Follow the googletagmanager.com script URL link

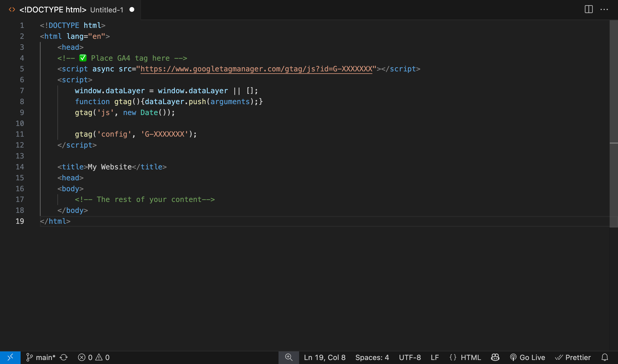point(256,69)
